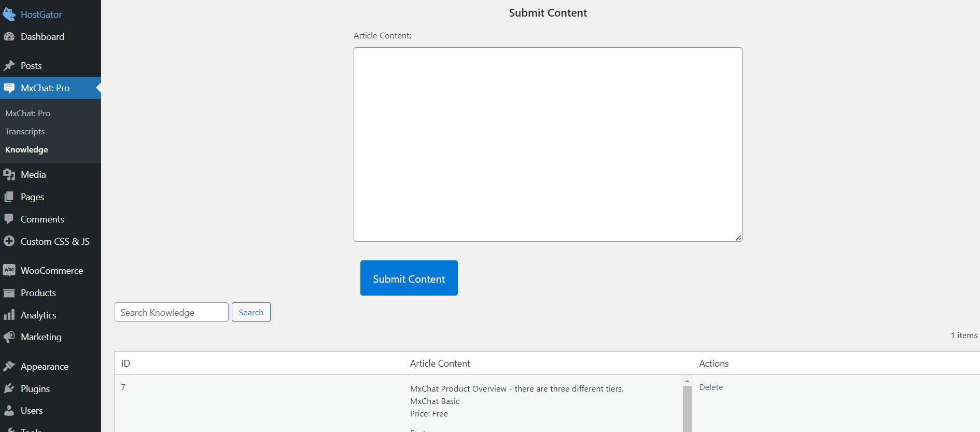Click the Dashboard gauge icon
This screenshot has height=432, width=980.
coord(9,37)
